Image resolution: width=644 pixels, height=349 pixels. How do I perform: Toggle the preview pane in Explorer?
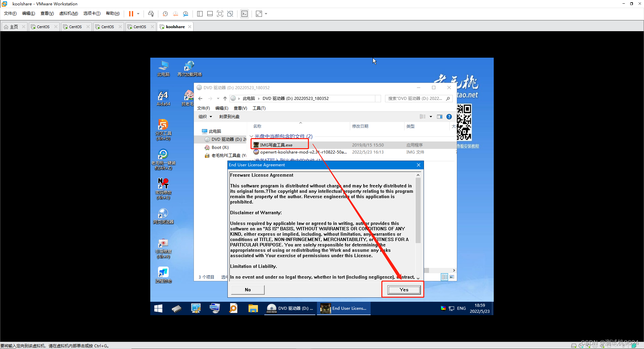click(440, 117)
